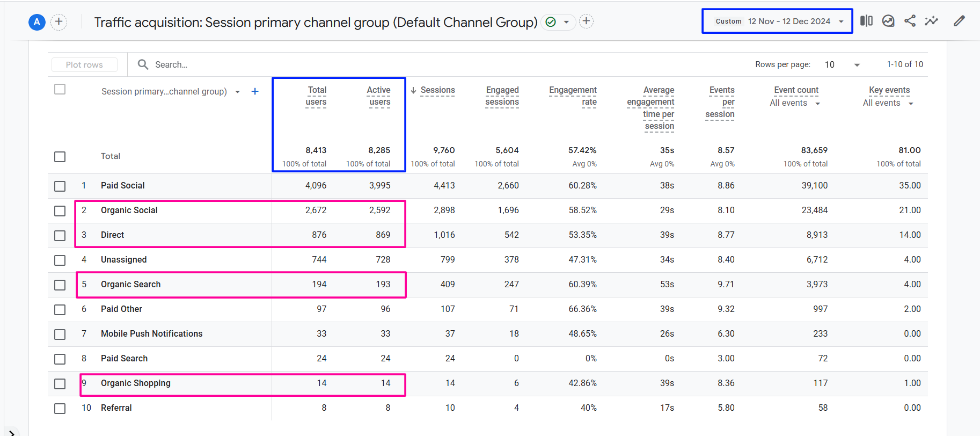This screenshot has width=980, height=436.
Task: Open the Rows per page dropdown
Action: [842, 64]
